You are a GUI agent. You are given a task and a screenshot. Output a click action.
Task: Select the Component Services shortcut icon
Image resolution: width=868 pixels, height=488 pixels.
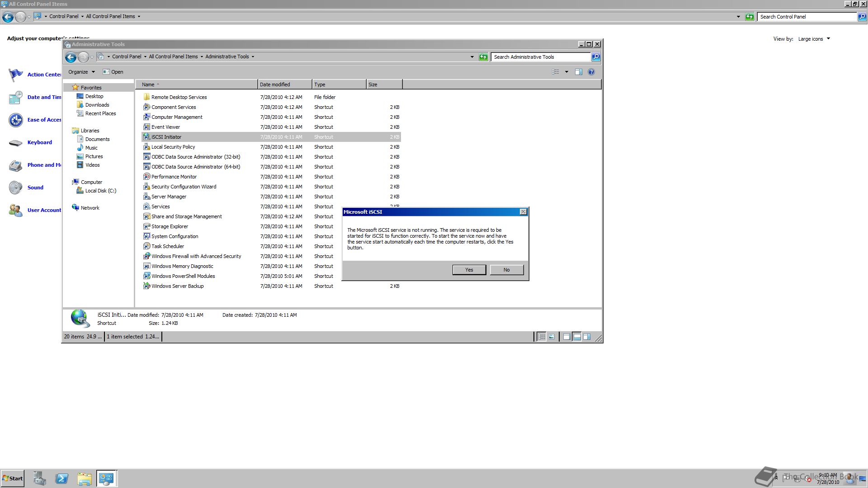[x=146, y=107]
